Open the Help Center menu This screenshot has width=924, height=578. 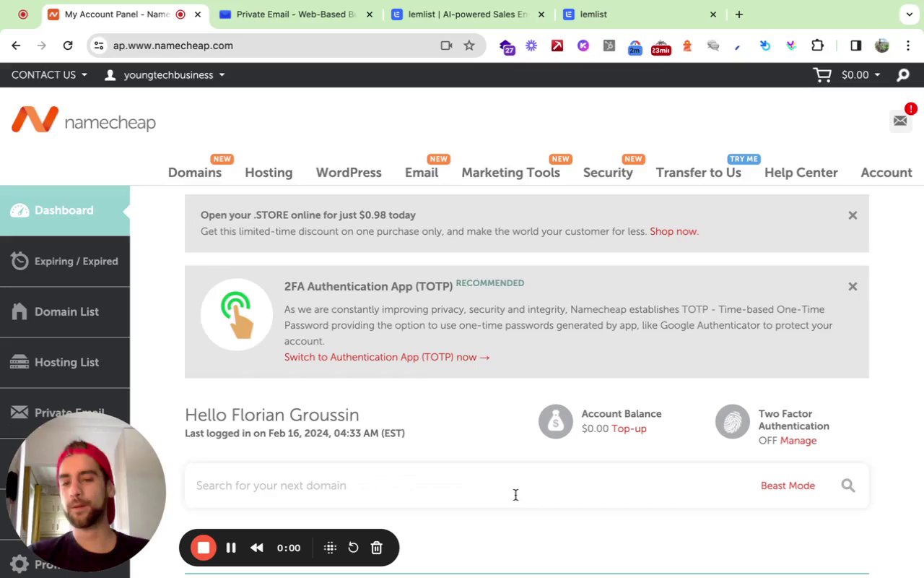[801, 173]
